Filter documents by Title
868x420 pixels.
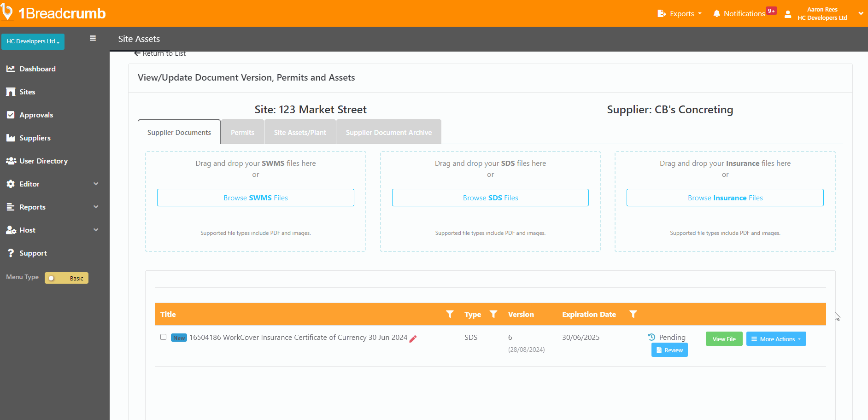point(449,314)
